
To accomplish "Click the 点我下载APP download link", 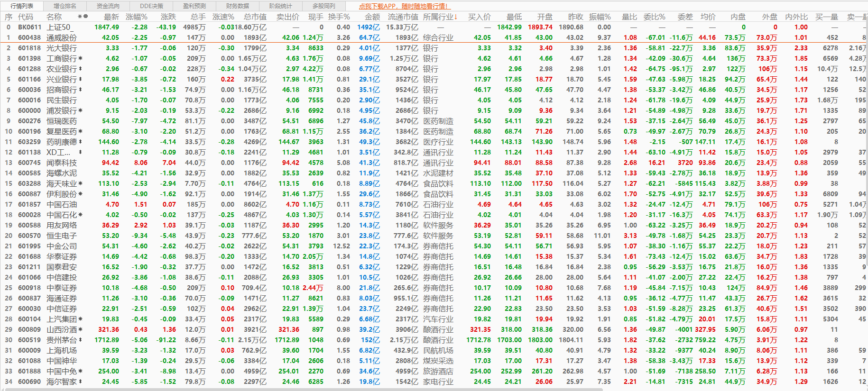I will point(404,6).
